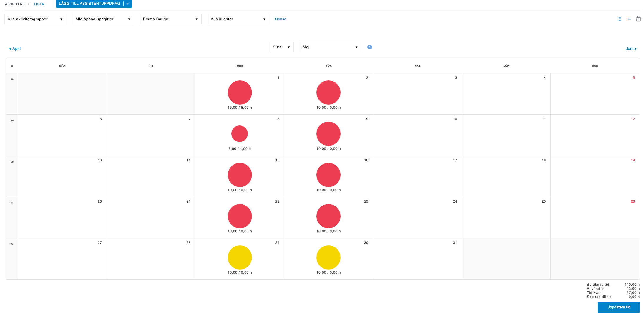Image resolution: width=644 pixels, height=319 pixels.
Task: Select the calendar view icon
Action: pyautogui.click(x=639, y=19)
